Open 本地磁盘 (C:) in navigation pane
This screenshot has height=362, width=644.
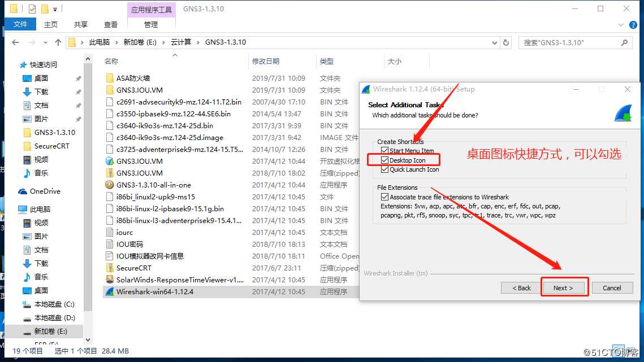coord(54,304)
